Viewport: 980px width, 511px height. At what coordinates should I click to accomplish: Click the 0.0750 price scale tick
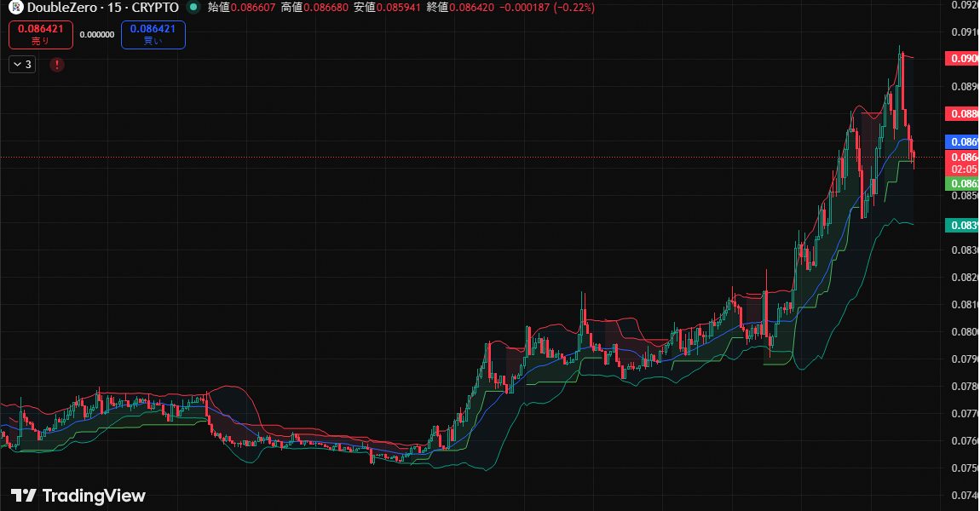[965, 468]
